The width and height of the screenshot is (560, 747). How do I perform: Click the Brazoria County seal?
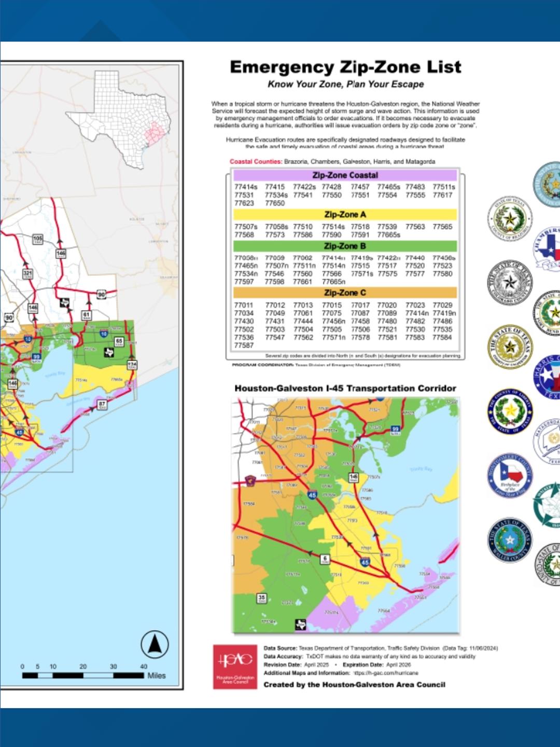[x=510, y=218]
